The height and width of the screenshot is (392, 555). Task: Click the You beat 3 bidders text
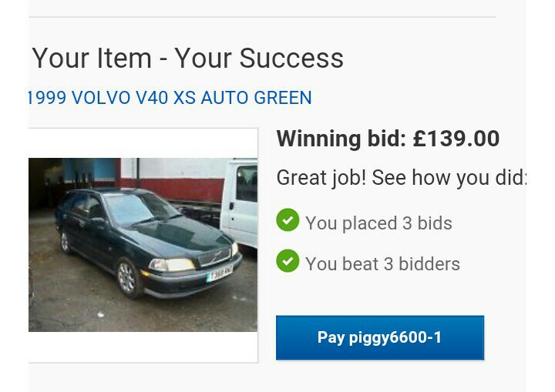(382, 264)
